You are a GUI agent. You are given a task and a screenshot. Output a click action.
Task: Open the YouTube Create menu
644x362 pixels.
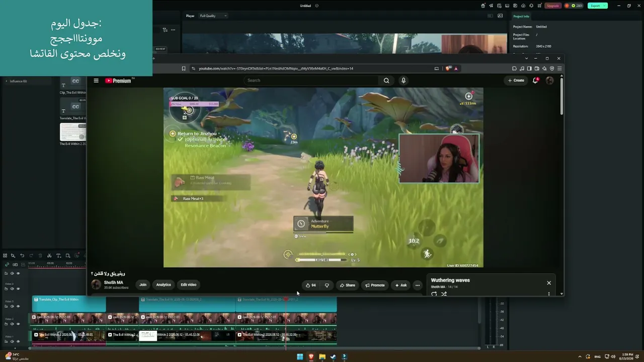tap(516, 80)
